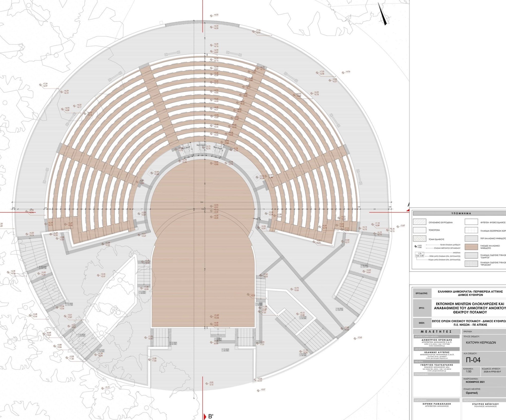506x420 pixels.
Task: Click the level marker symbol in legend
Action: (x=416, y=246)
